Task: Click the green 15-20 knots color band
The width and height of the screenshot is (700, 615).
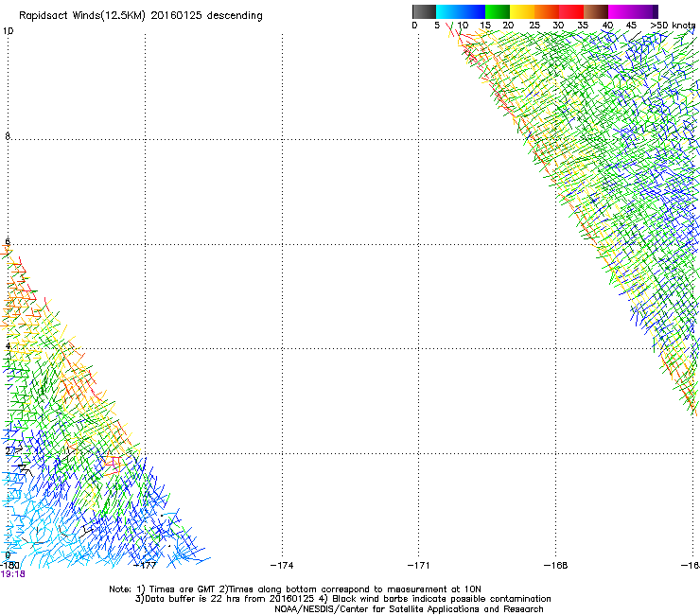Action: point(498,11)
